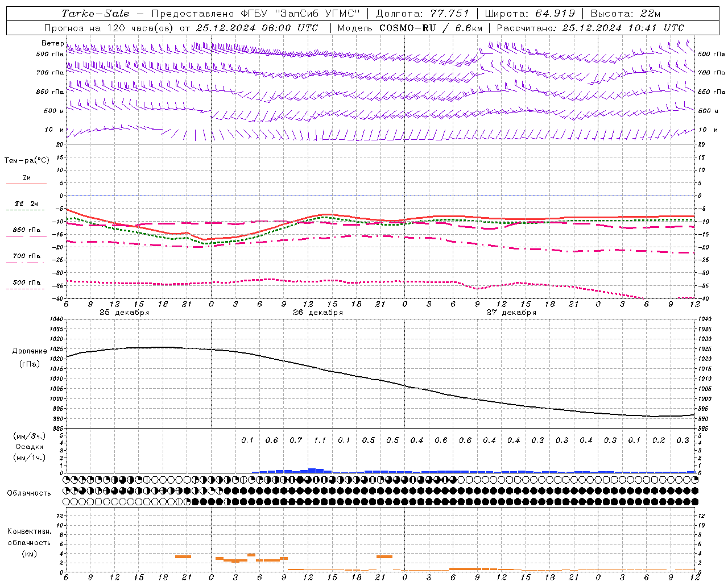
Task: Click the (мм/3ч.) precipitation unit label
Action: click(30, 436)
